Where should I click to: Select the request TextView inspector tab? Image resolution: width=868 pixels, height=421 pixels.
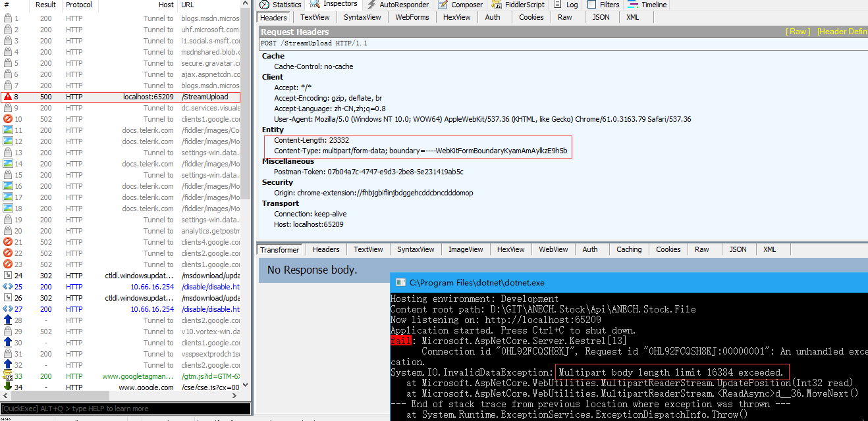(x=315, y=18)
